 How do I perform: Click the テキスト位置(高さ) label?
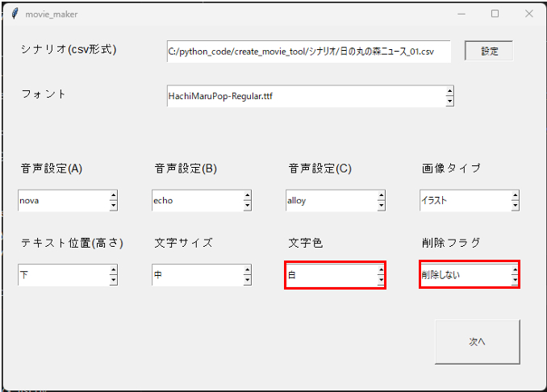72,243
